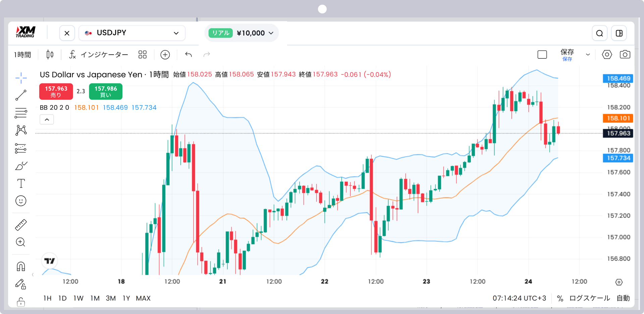This screenshot has height=314, width=644.
Task: Toggle the magnet mode
Action: click(x=21, y=266)
